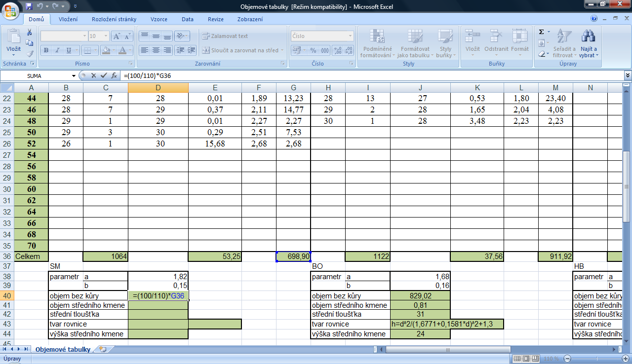Click the Vložit cells button in Buňky
This screenshot has height=364, width=632.
(473, 43)
